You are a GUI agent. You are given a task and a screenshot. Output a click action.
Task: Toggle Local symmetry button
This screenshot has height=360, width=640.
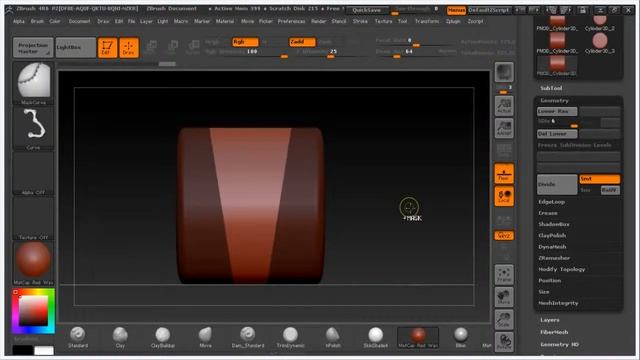pyautogui.click(x=504, y=196)
